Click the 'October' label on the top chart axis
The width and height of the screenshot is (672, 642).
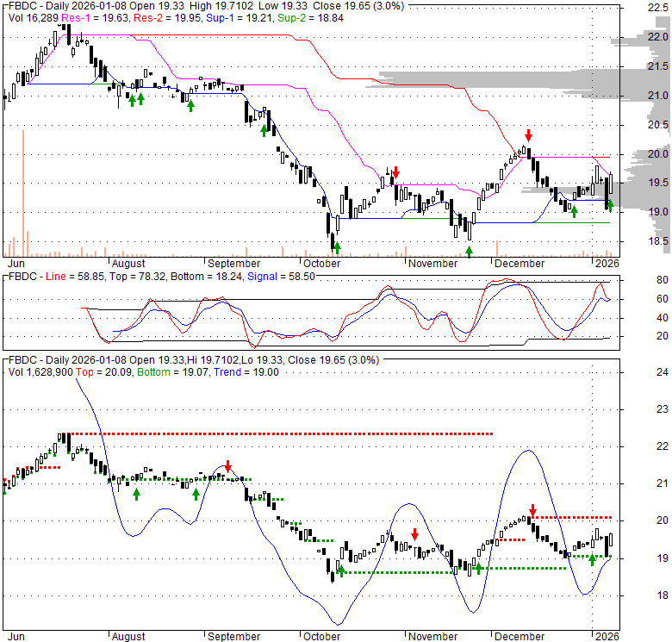point(322,264)
